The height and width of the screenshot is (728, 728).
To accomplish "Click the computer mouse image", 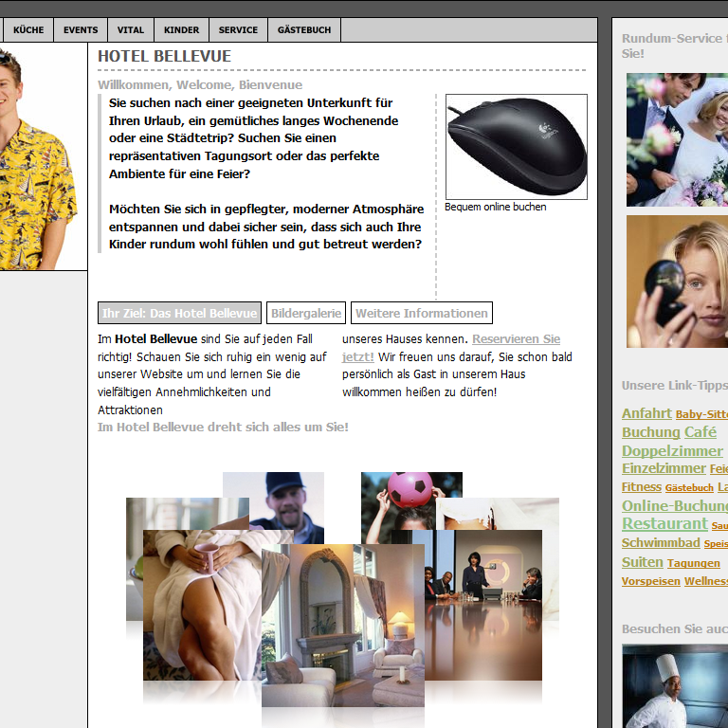I will point(517,147).
